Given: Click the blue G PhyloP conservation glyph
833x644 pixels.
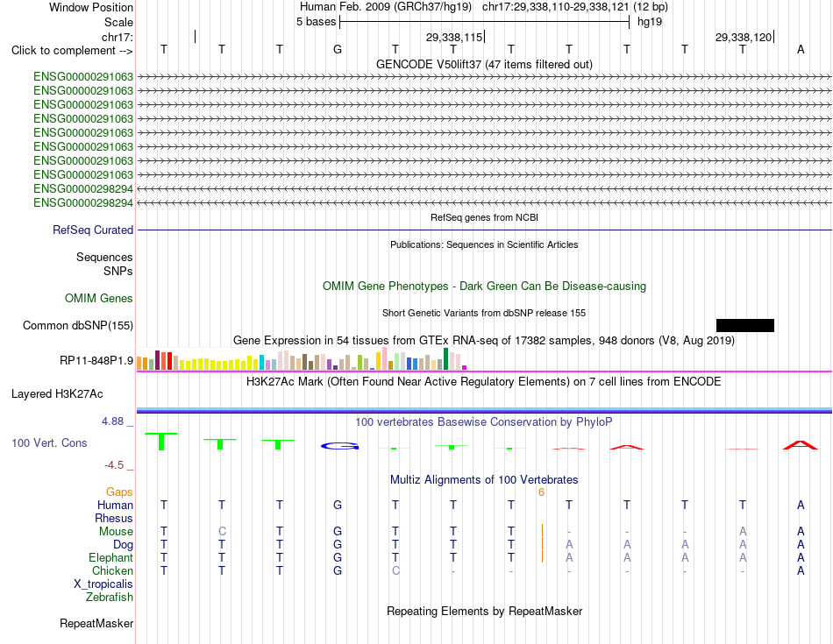Looking at the screenshot, I should point(340,447).
